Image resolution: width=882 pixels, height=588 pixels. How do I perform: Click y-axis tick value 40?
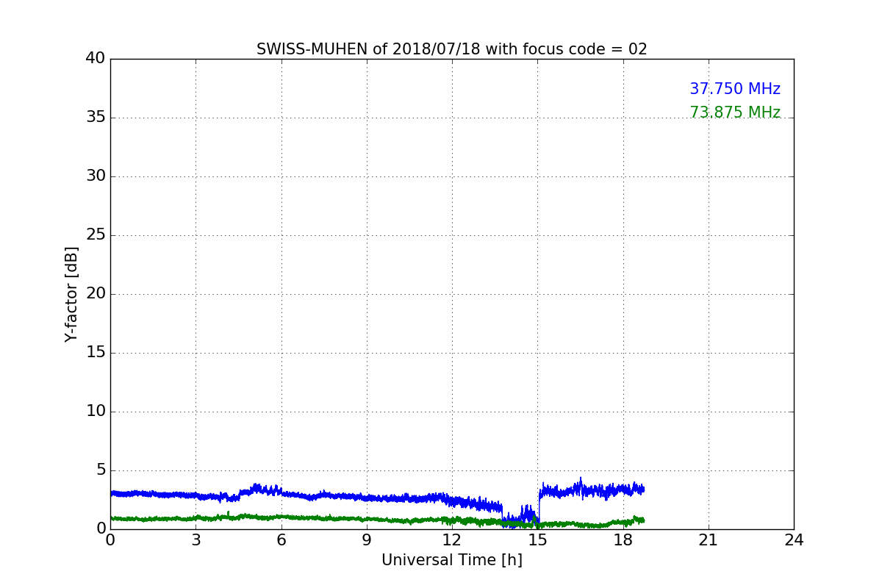(x=96, y=58)
